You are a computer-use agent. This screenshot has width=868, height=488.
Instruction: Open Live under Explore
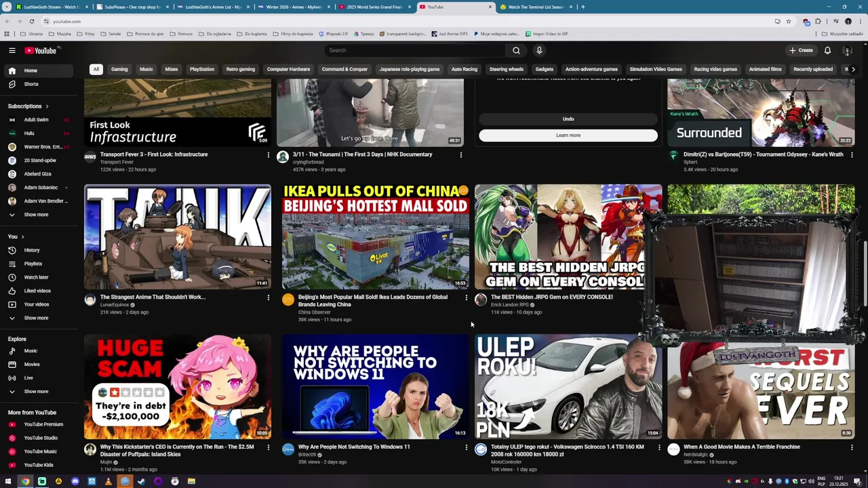tap(40, 378)
